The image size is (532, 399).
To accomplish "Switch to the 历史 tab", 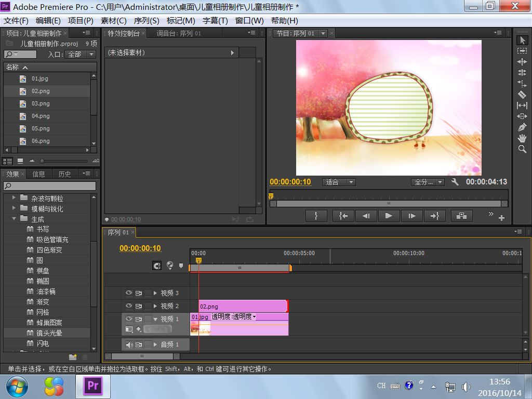I will pyautogui.click(x=64, y=174).
